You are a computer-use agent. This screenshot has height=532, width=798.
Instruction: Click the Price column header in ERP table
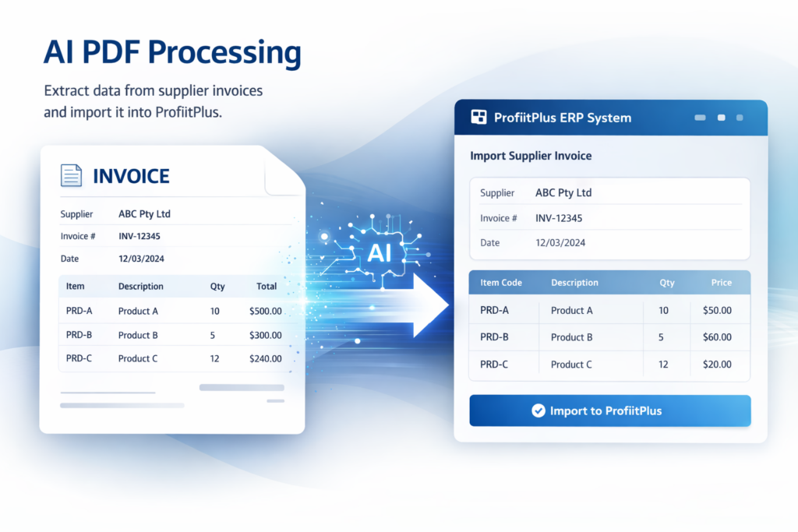click(721, 283)
